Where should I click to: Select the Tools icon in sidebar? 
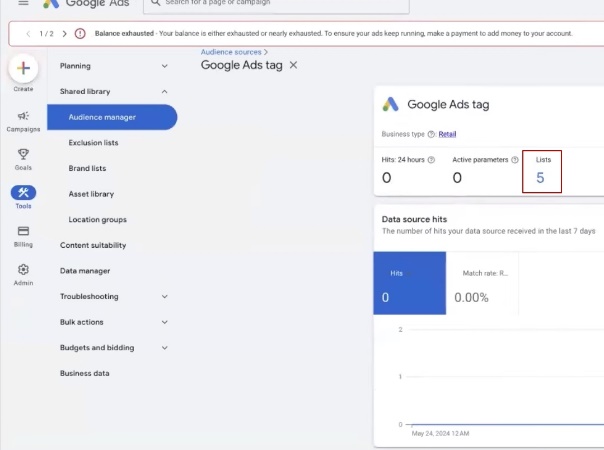(x=23, y=193)
